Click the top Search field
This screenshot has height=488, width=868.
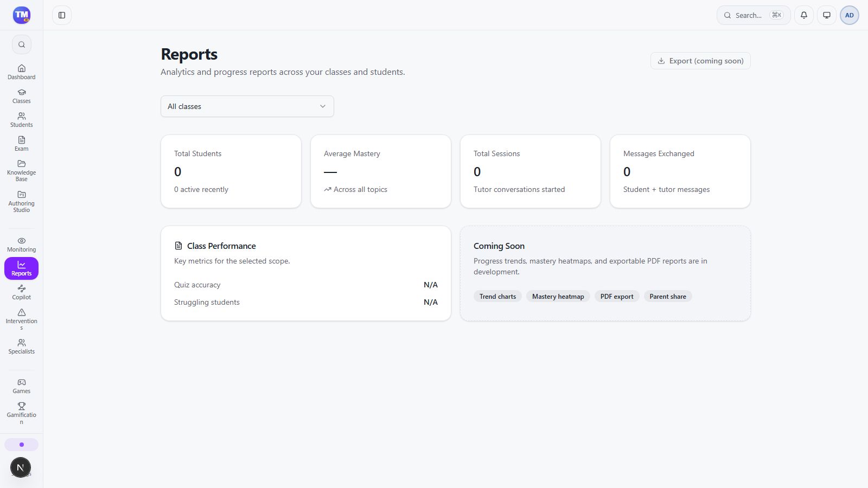(754, 15)
